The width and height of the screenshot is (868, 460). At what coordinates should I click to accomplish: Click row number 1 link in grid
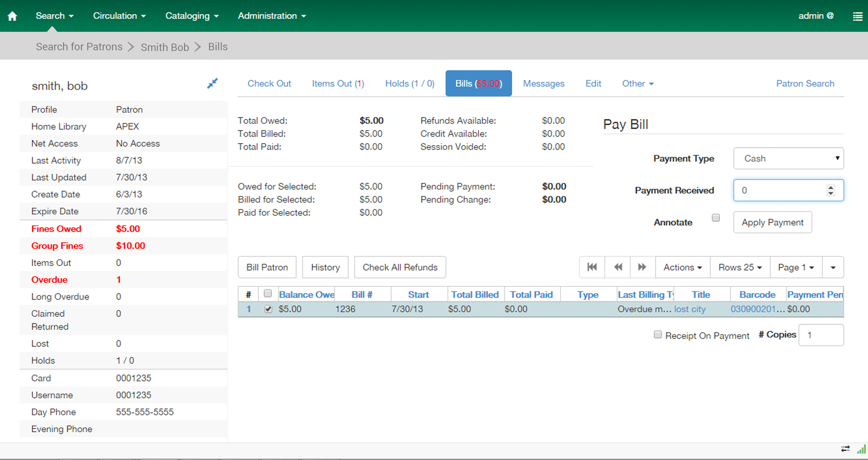coord(248,309)
